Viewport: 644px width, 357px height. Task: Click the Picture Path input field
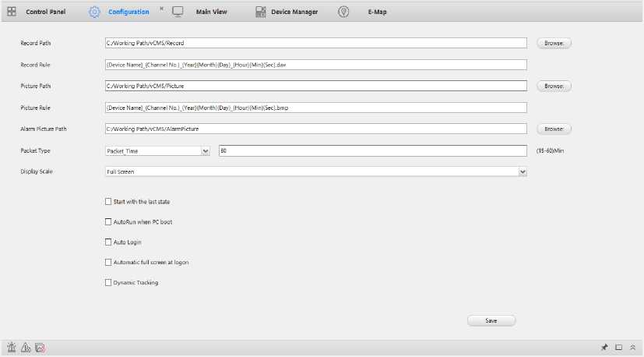pos(315,86)
